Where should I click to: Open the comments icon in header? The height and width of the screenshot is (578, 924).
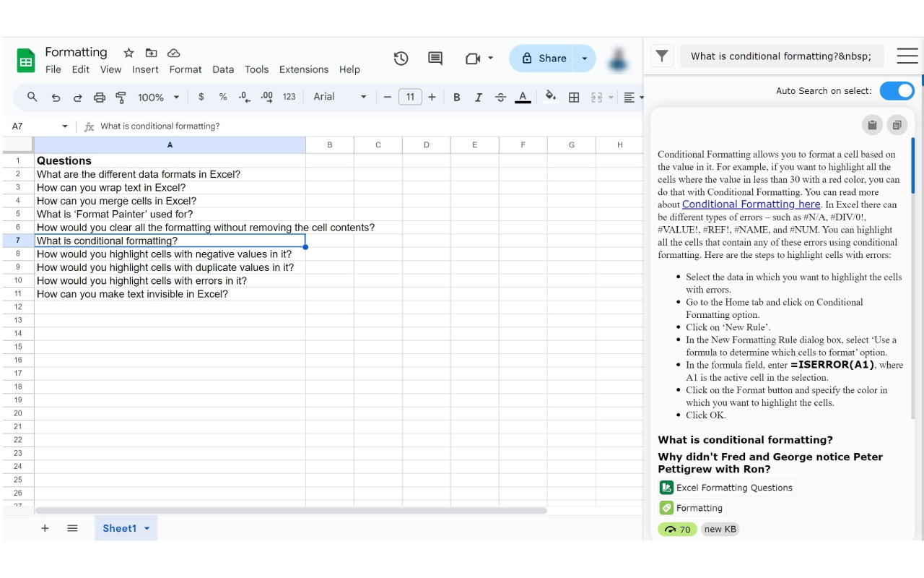[x=435, y=59]
